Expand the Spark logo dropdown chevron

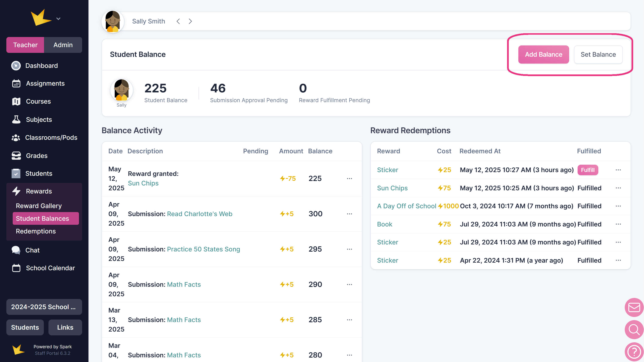coord(58,19)
